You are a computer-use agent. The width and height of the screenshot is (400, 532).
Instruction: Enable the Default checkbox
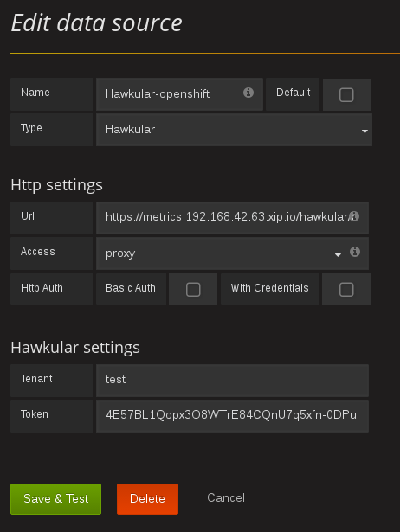pyautogui.click(x=346, y=95)
